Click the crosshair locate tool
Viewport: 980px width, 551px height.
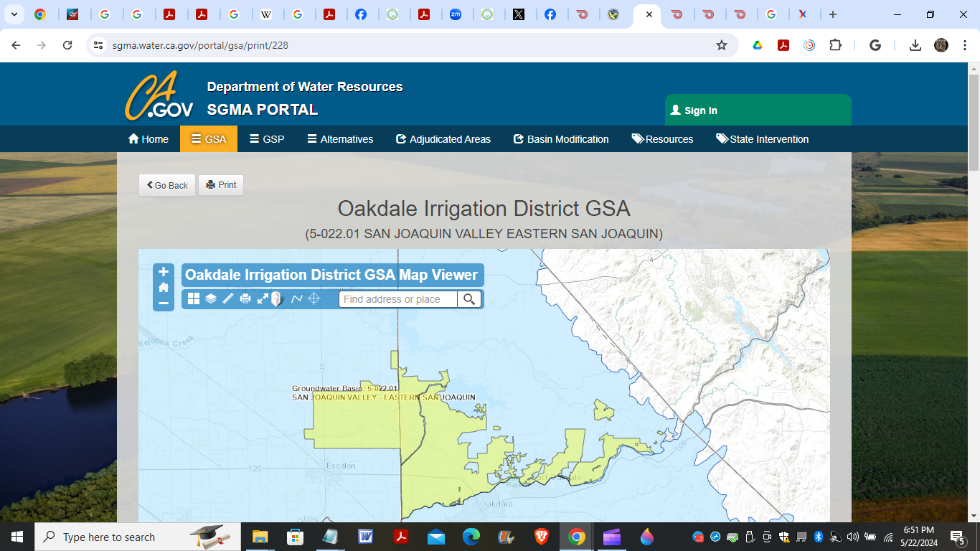click(x=314, y=299)
